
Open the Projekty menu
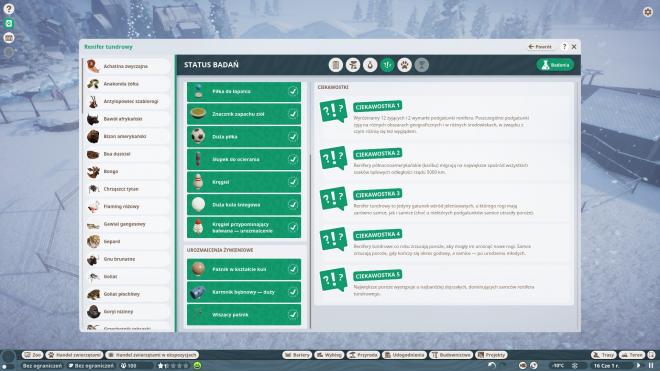point(491,355)
